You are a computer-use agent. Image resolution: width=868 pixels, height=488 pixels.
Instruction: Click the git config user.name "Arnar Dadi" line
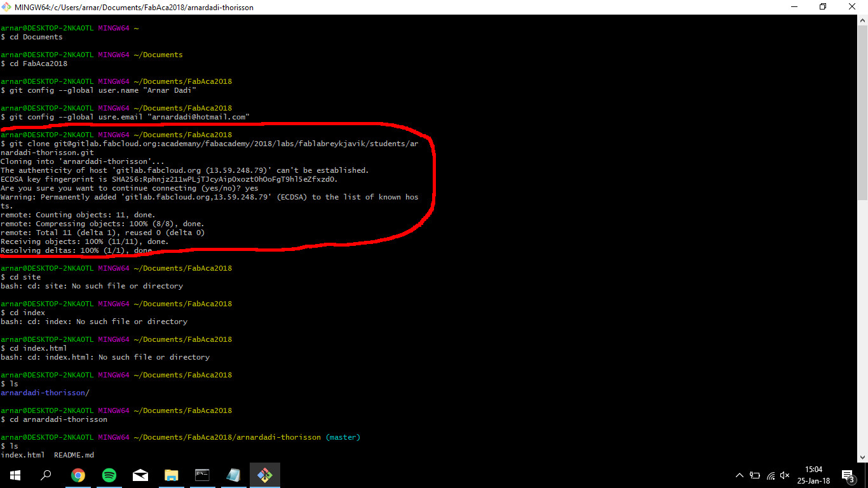click(98, 90)
